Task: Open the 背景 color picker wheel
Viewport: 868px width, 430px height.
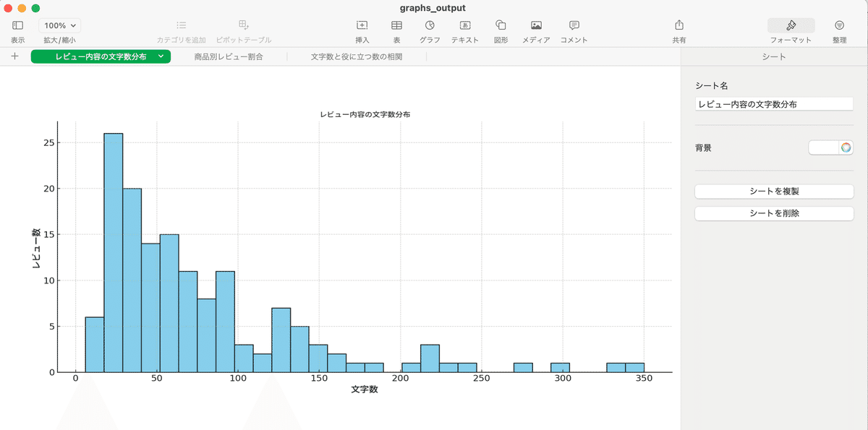Action: (846, 147)
